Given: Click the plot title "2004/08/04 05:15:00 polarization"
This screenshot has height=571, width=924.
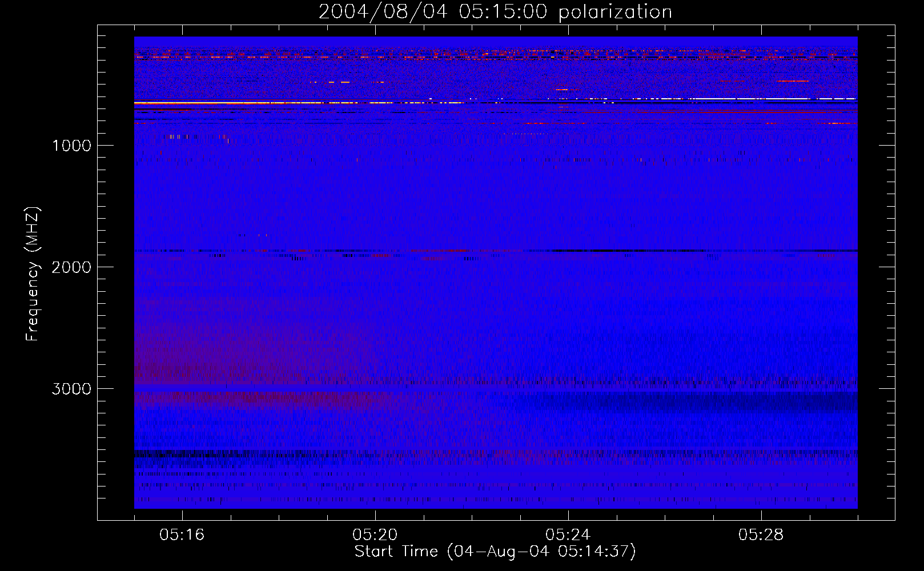Looking at the screenshot, I should tap(495, 12).
